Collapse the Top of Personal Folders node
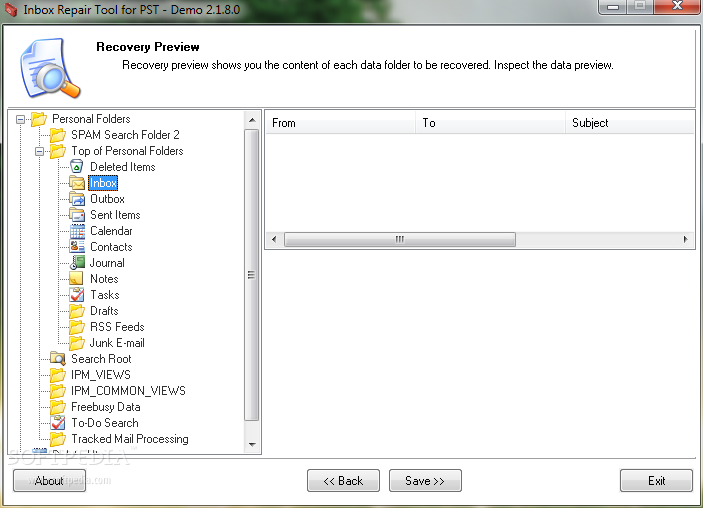Screen dimensions: 703x508 (39, 152)
